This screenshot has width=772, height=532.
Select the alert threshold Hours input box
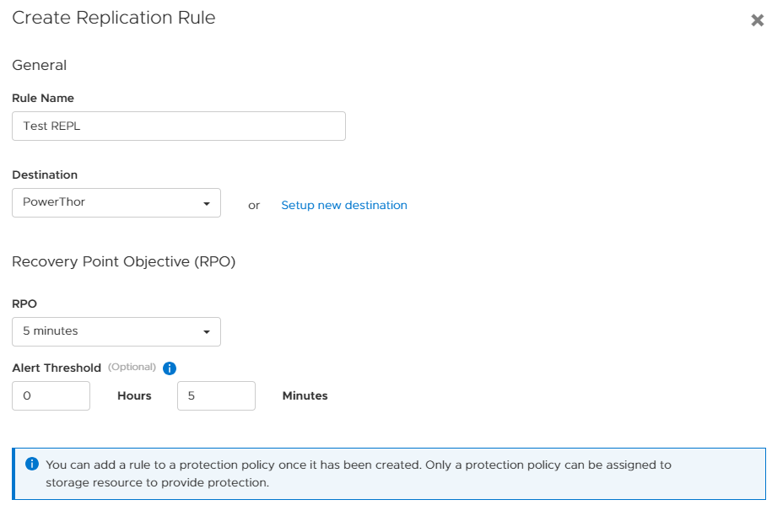point(51,395)
